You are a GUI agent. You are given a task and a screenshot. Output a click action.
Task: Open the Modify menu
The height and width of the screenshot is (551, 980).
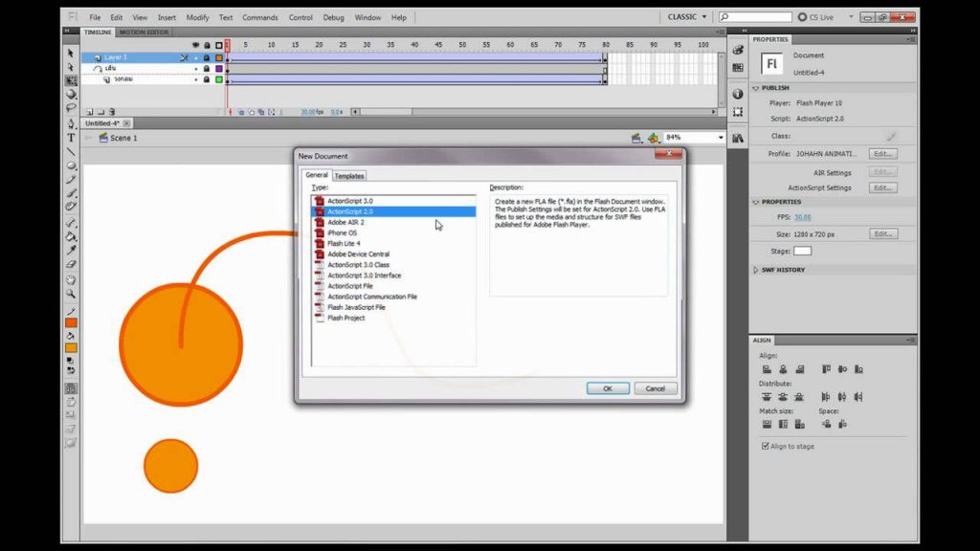(197, 17)
